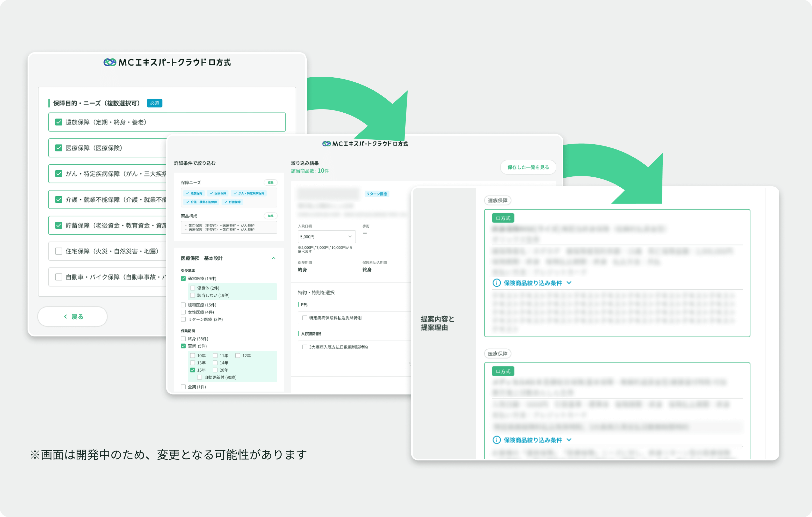The image size is (812, 517).
Task: Click the リターン医療 tag on the product card
Action: 377,194
